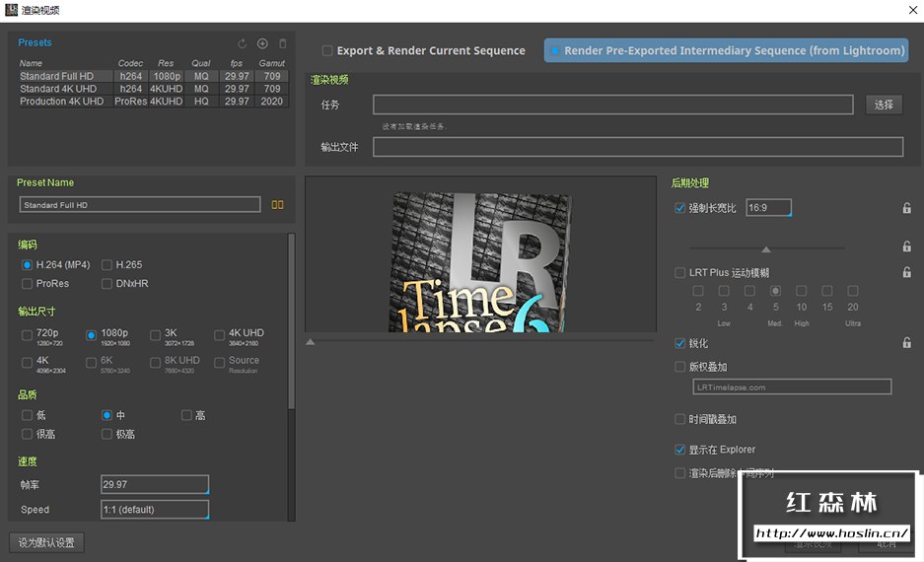Toggle the lock icon next to 锐化
Viewport: 924px width, 562px height.
[906, 343]
